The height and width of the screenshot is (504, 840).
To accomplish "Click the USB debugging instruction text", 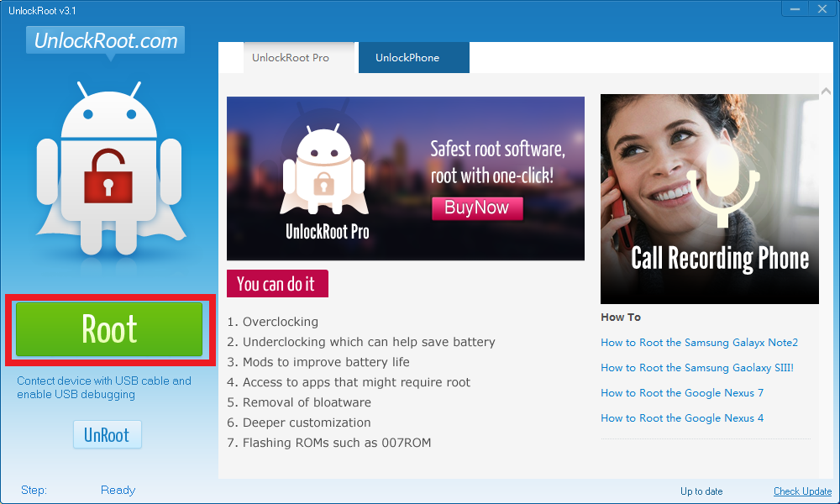I will point(104,388).
